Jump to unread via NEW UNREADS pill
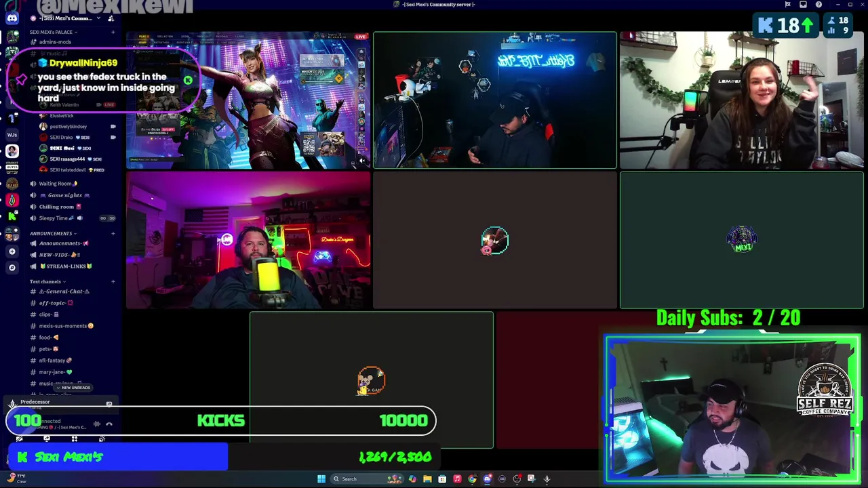Viewport: 868px width, 488px height. pos(73,388)
